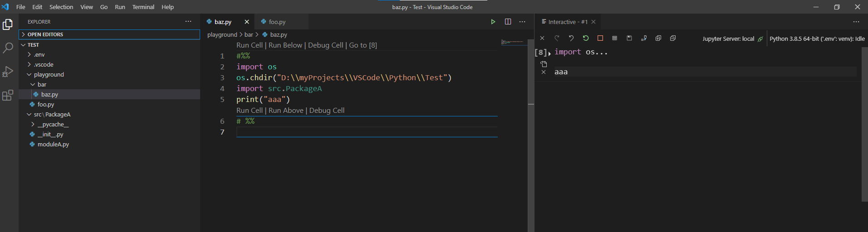Open __init__.py in the file tree
This screenshot has height=232, width=868.
point(109,134)
